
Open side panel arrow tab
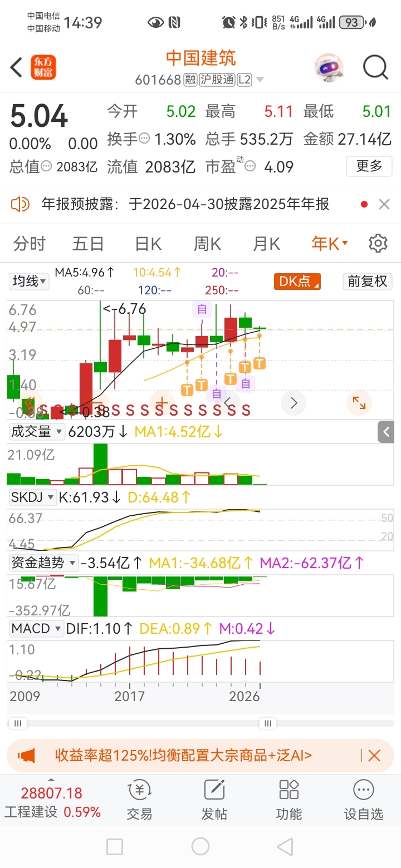[x=386, y=432]
